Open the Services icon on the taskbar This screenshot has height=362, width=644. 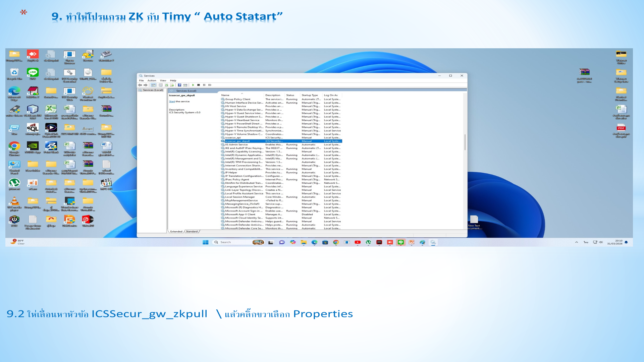pos(433,242)
